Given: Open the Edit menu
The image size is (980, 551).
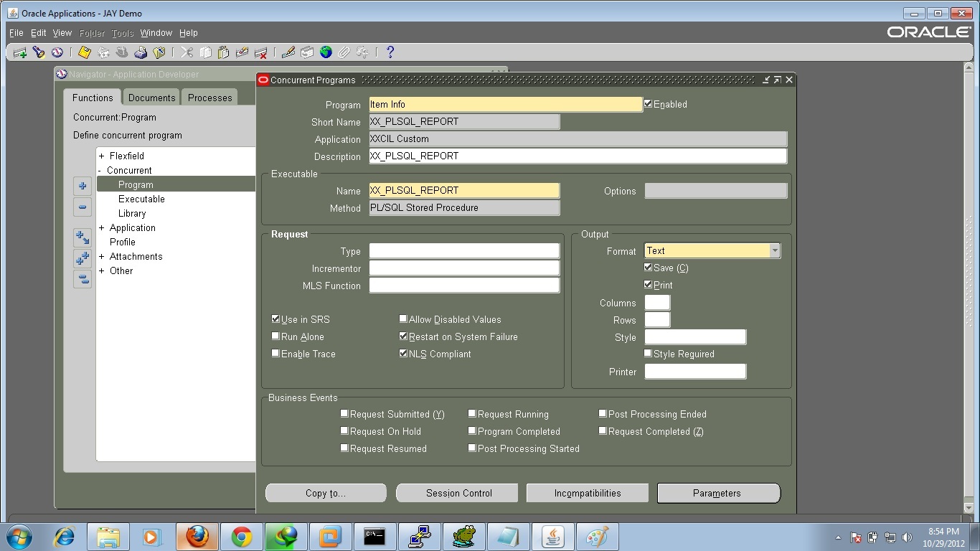Looking at the screenshot, I should click(39, 33).
